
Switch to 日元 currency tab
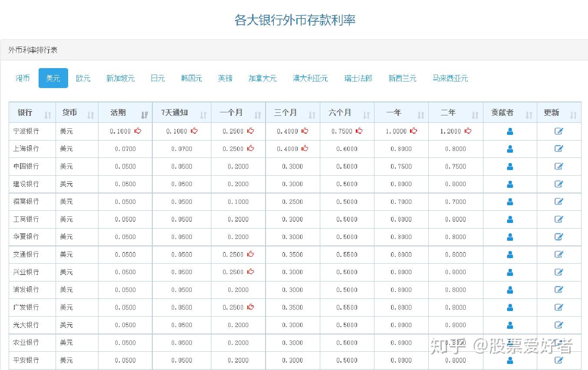(x=158, y=78)
